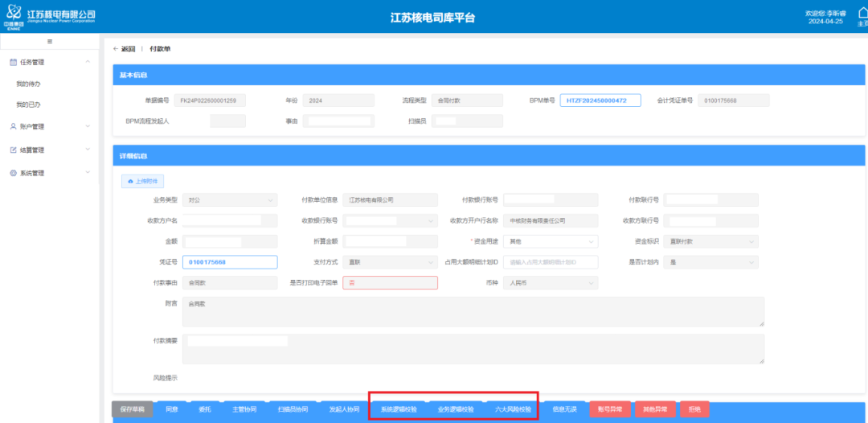
Task: Click the 结算管理 edit icon
Action: click(13, 150)
